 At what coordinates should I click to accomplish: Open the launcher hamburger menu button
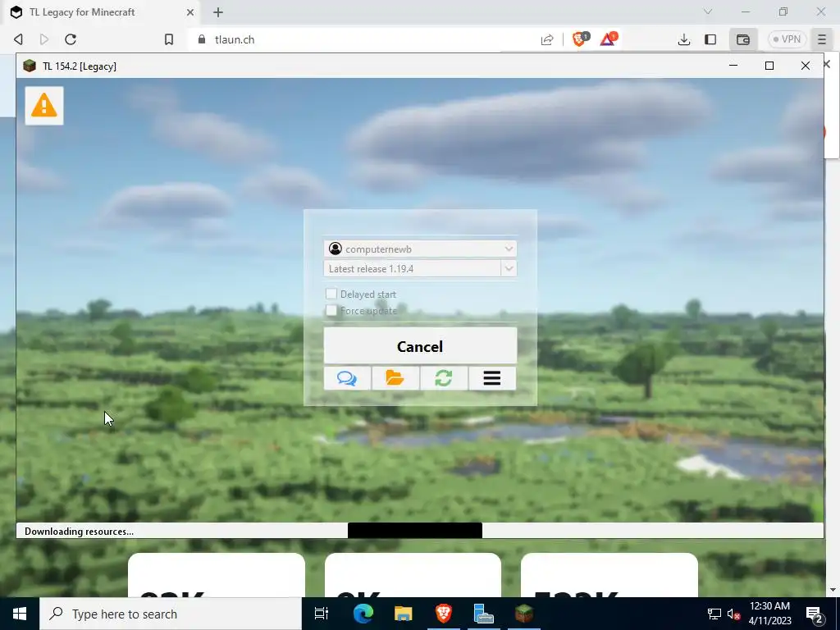click(x=492, y=378)
